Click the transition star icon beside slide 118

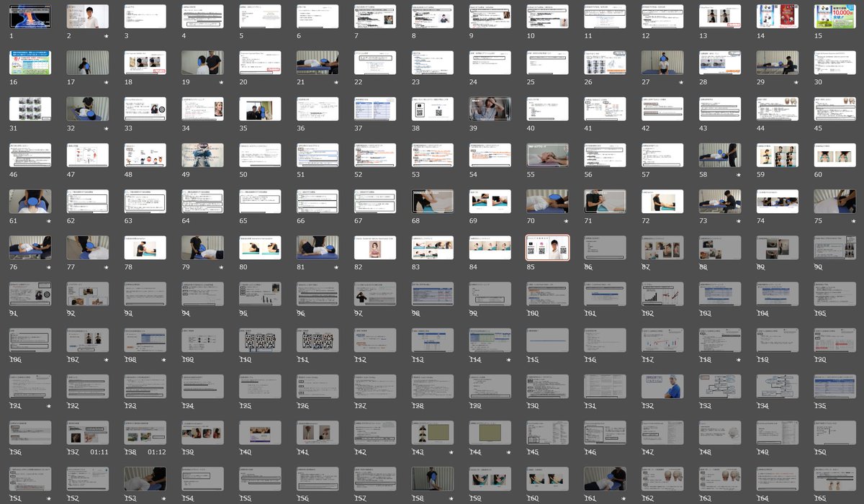click(739, 359)
